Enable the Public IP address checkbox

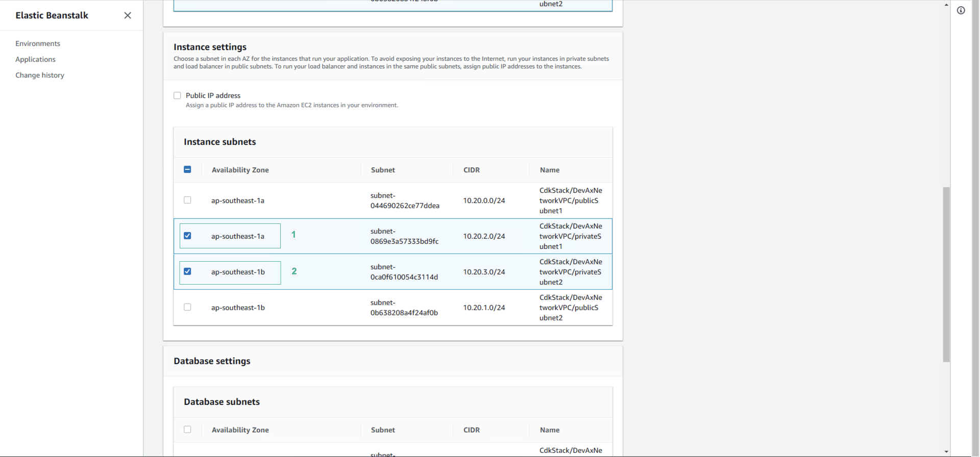click(177, 95)
